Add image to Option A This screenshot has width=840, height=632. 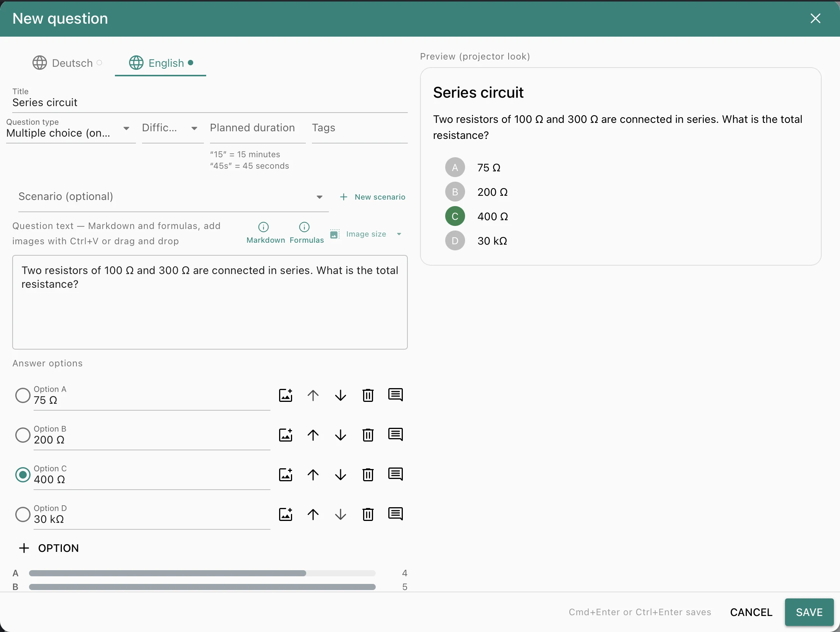tap(286, 395)
